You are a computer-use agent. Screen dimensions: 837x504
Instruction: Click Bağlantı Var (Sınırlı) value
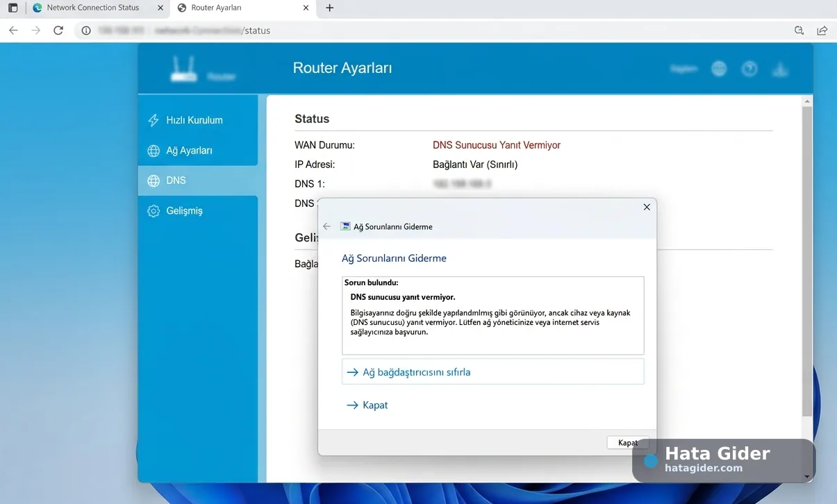click(x=475, y=165)
